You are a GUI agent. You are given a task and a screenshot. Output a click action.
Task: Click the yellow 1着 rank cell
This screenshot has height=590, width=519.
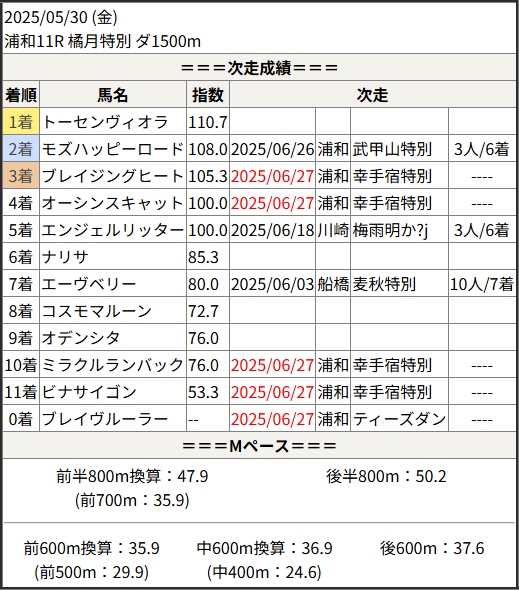pos(21,122)
